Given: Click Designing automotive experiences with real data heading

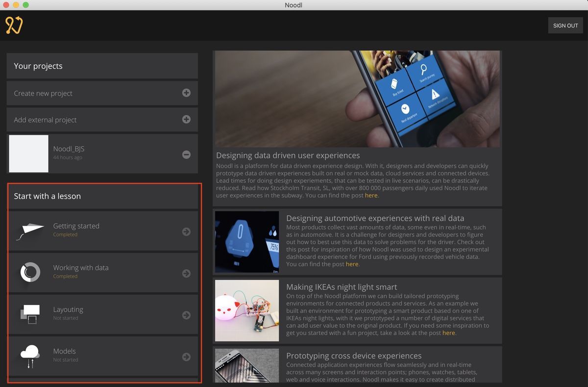Looking at the screenshot, I should 375,218.
